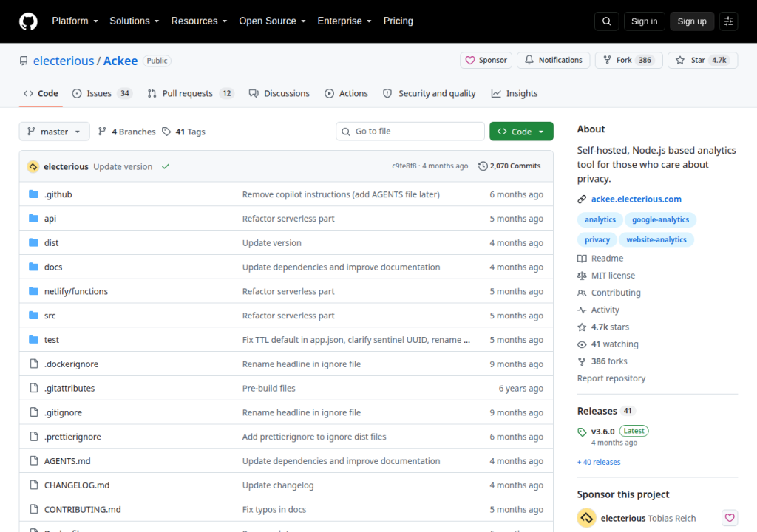
Task: Click the .github folder icon
Action: coord(33,194)
